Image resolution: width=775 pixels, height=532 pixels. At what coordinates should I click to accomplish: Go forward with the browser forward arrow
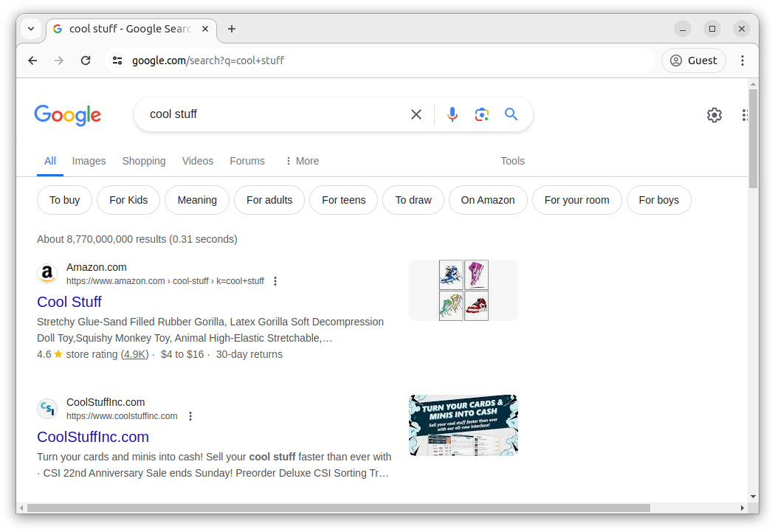[59, 61]
